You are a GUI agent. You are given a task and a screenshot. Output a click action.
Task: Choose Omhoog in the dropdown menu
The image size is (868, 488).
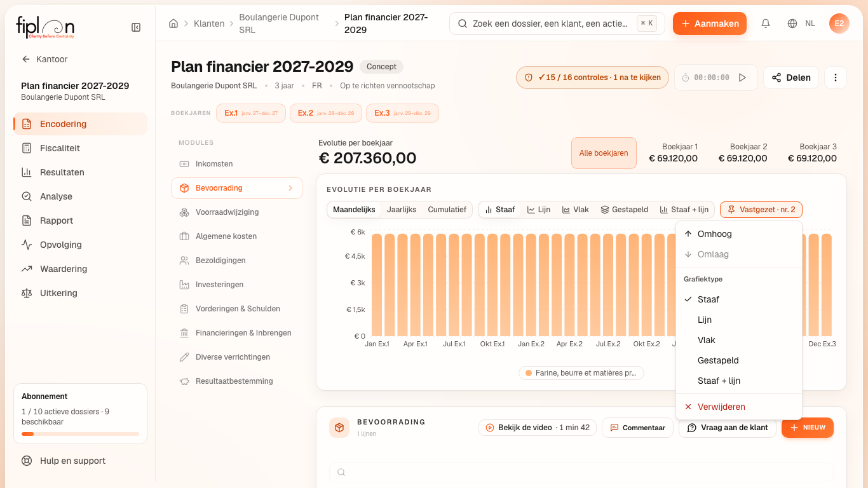click(x=739, y=234)
